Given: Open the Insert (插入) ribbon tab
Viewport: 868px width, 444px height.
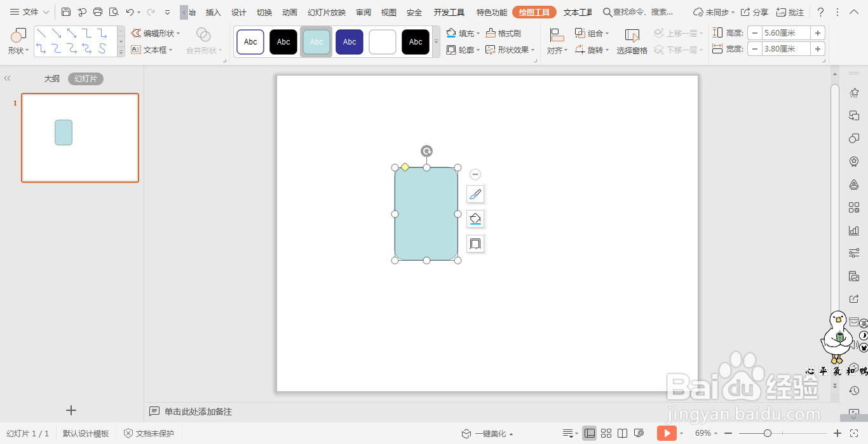Looking at the screenshot, I should coord(214,12).
